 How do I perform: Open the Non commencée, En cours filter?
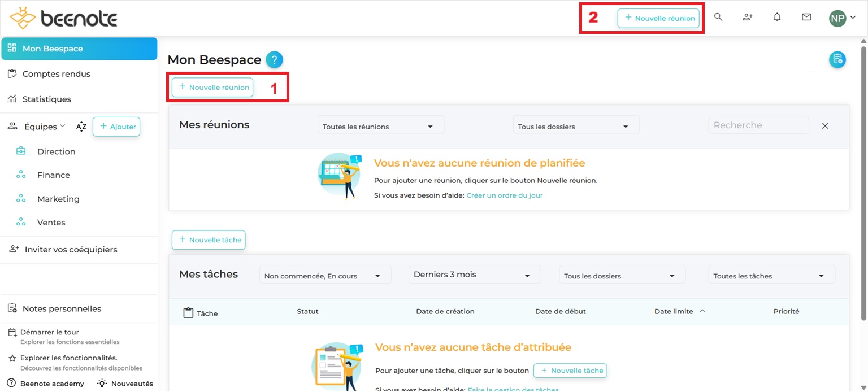(325, 276)
